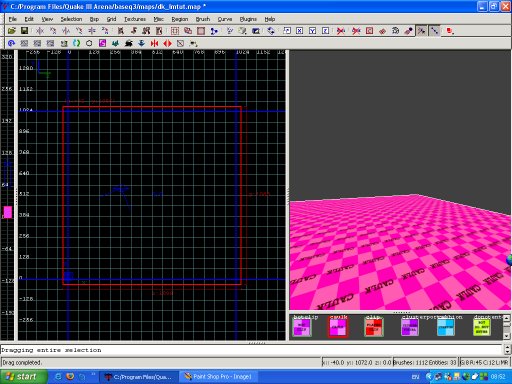The width and height of the screenshot is (512, 384).
Task: Click the purple S patch icon
Action: pos(102,43)
